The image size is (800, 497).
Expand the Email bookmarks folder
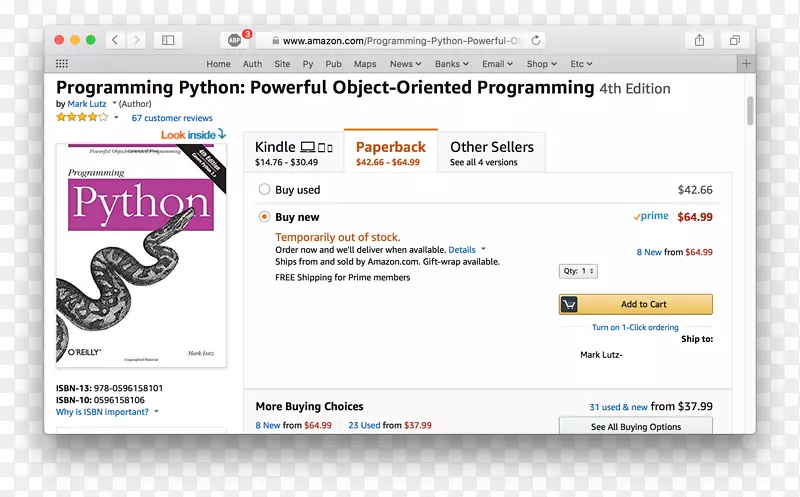[x=497, y=64]
